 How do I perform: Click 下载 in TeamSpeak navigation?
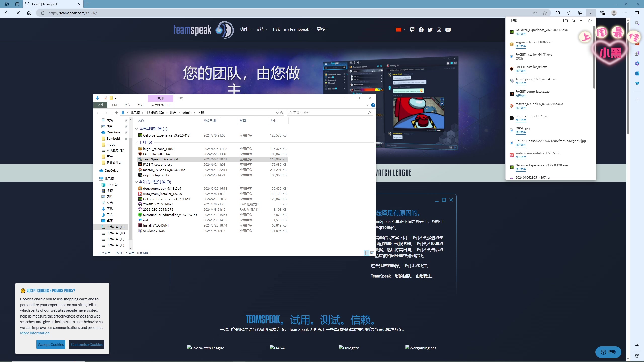[x=276, y=29]
